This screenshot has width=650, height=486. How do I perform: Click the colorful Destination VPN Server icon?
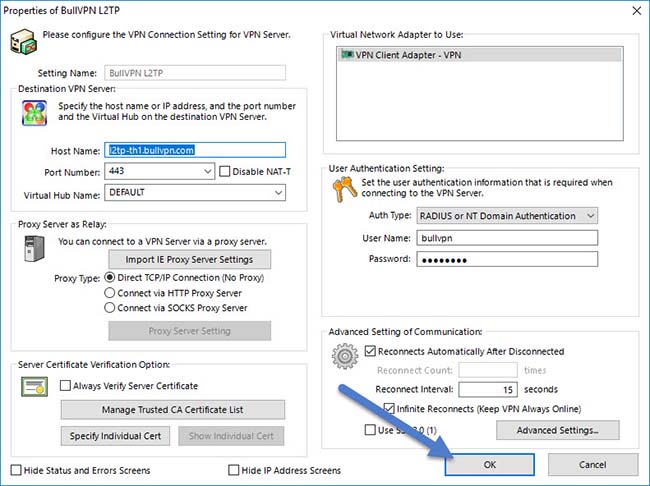pyautogui.click(x=34, y=113)
